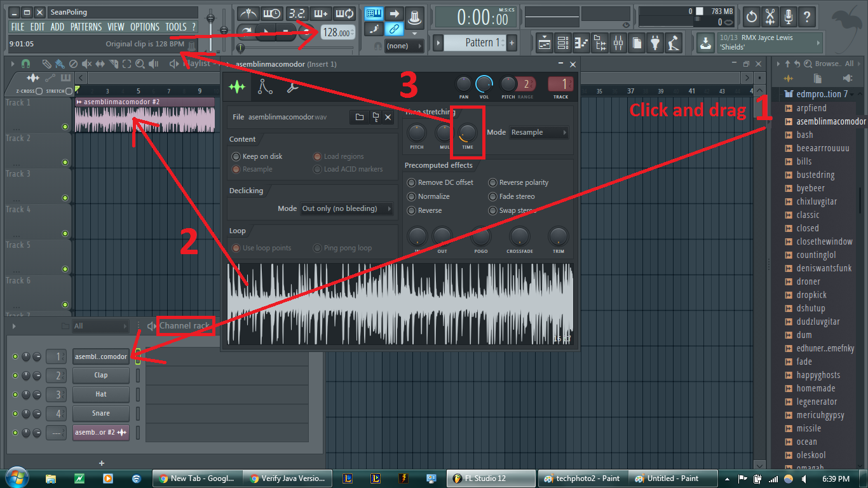Open the wrench miscellaneous settings tab

tap(292, 87)
